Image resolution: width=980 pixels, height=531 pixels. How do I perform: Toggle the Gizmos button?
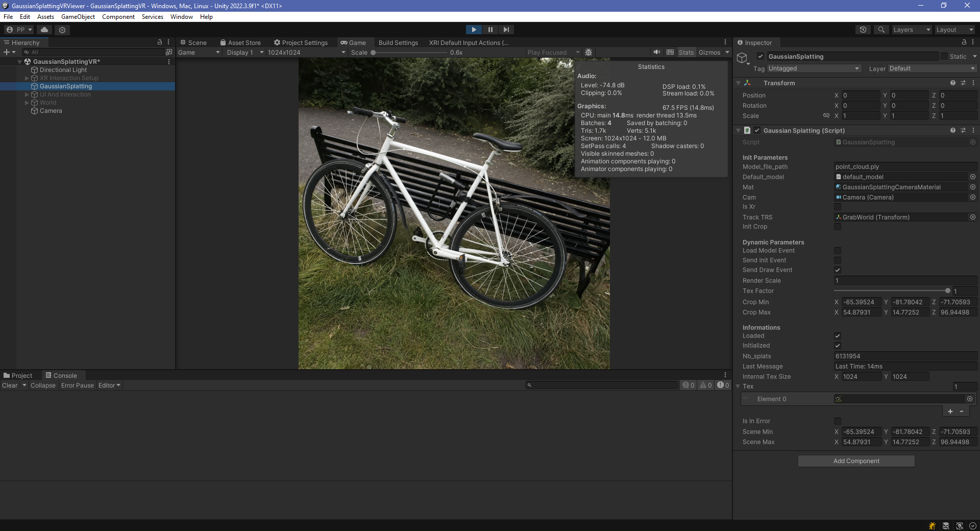tap(709, 52)
